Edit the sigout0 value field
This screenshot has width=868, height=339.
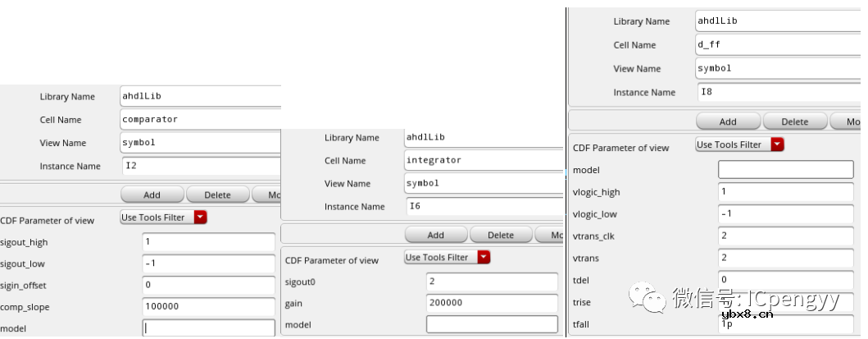pos(492,281)
